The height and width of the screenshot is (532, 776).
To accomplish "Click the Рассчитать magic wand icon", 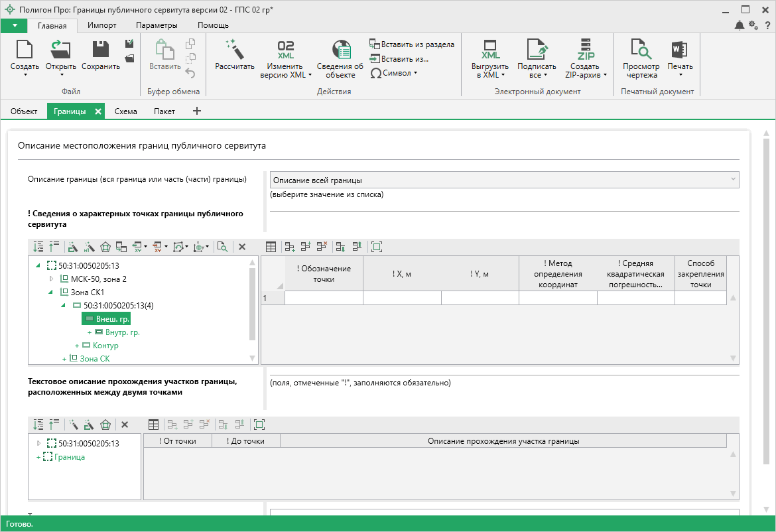I will point(235,50).
